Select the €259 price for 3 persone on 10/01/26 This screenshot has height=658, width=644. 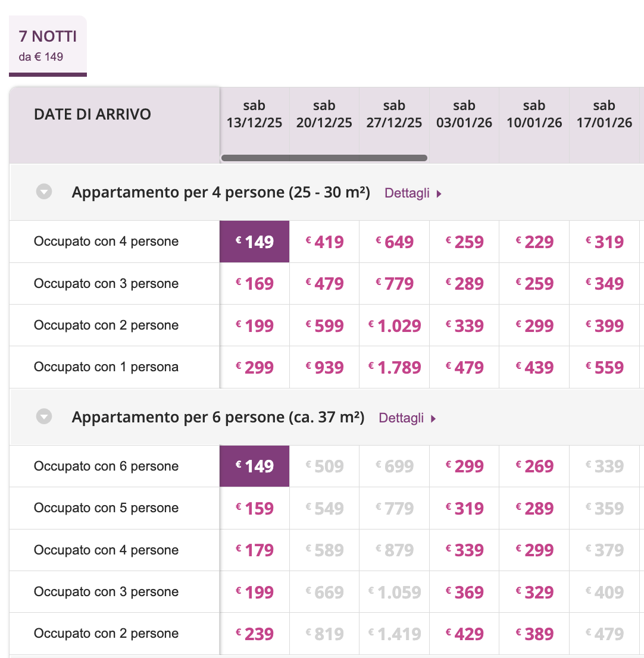tap(534, 283)
